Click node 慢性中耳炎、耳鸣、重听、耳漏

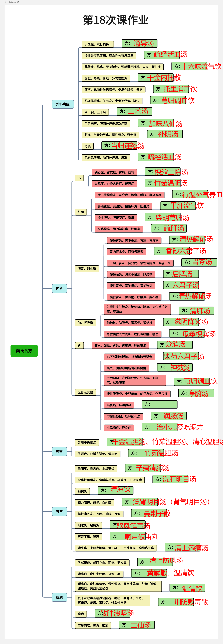(x=99, y=514)
